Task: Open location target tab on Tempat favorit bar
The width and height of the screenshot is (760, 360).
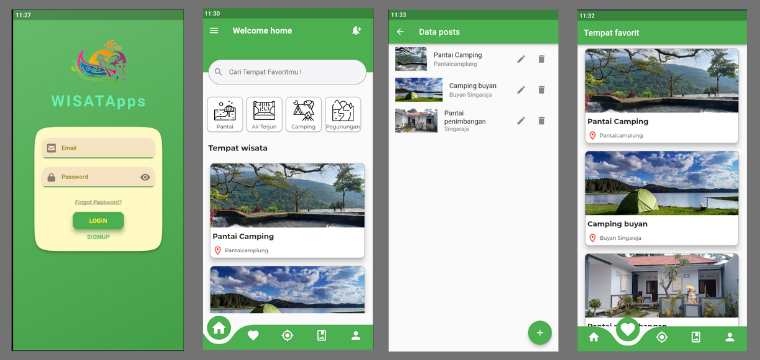Action: tap(662, 337)
